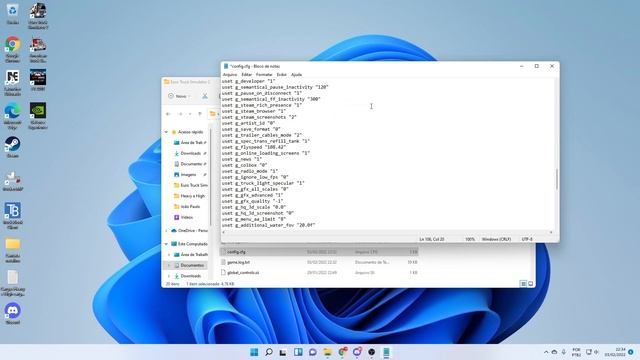Open the Editar menu in Notepad
This screenshot has height=360, width=640.
pos(246,75)
